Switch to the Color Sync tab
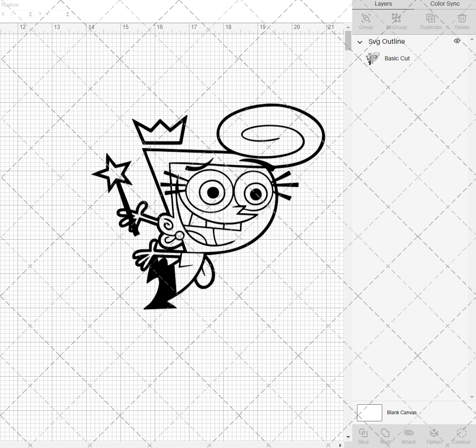The width and height of the screenshot is (476, 448). click(x=445, y=4)
